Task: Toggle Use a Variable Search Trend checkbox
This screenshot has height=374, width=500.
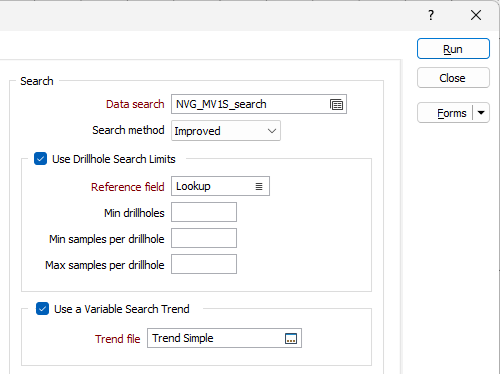Action: tap(42, 309)
